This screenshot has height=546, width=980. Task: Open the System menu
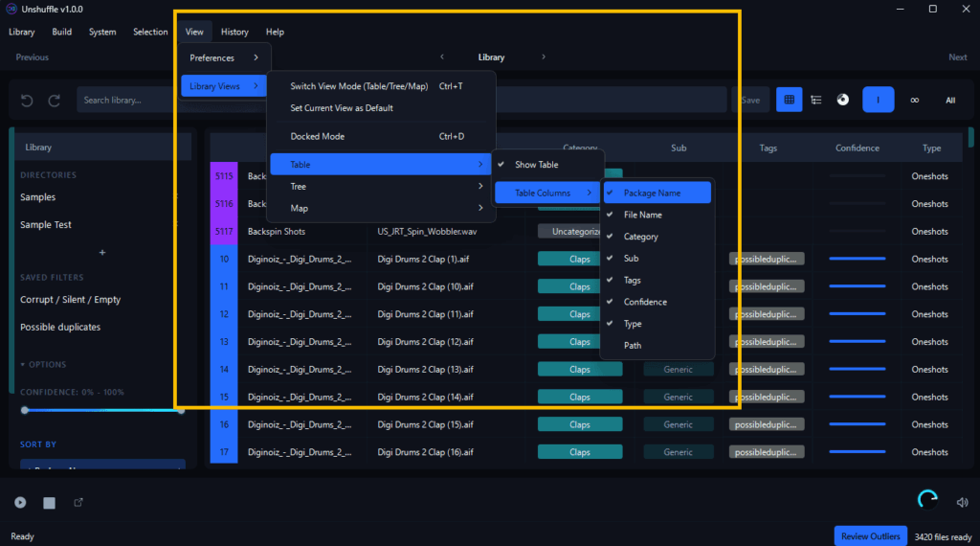click(102, 32)
